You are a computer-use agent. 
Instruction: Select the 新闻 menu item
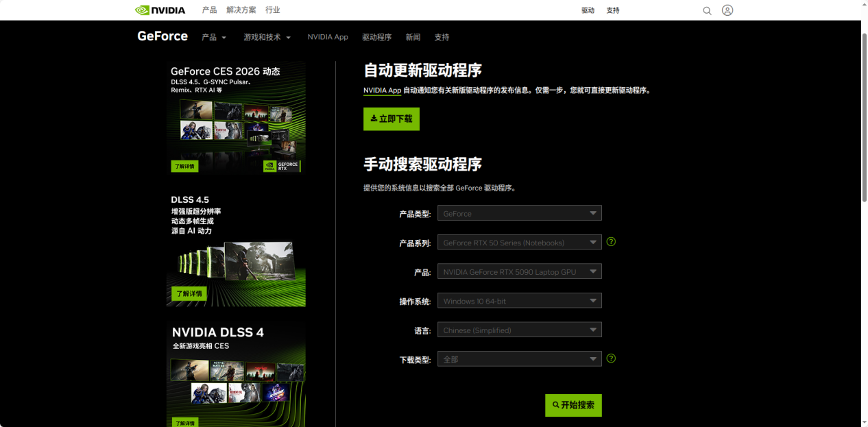tap(413, 37)
